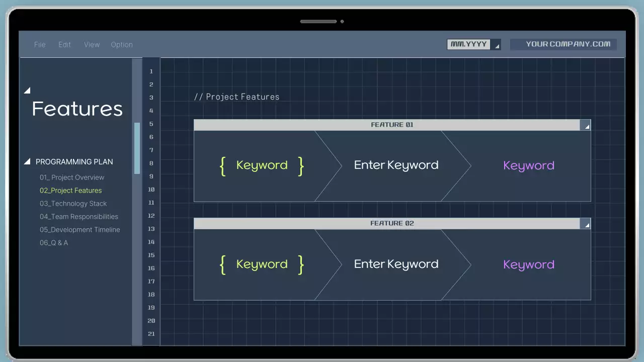This screenshot has height=362, width=644.
Task: Select the 02_Project Features entry in the sidebar
Action: [70, 190]
